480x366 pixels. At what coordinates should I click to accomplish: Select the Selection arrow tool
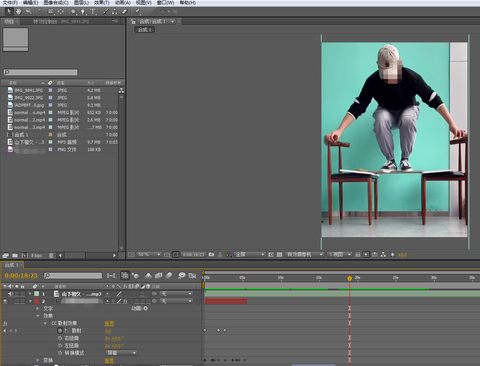pyautogui.click(x=9, y=11)
